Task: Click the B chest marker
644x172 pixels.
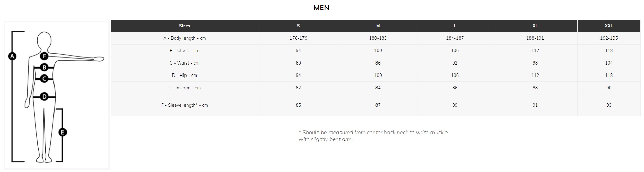Action: coord(44,67)
